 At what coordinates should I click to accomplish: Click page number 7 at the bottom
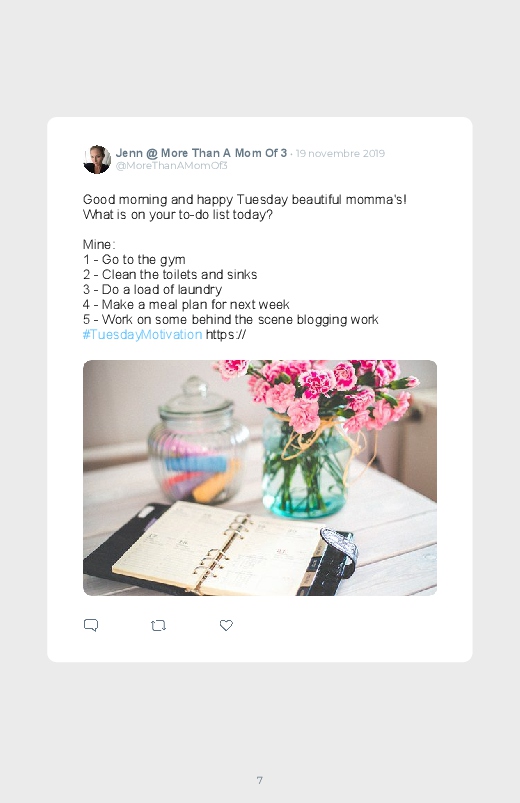pos(260,780)
